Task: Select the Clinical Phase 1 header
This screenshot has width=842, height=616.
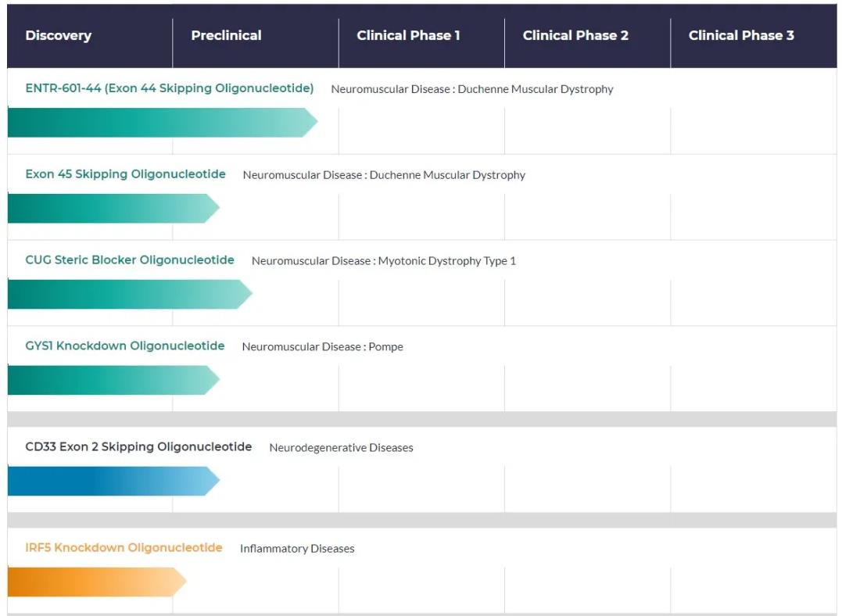Action: tap(408, 36)
